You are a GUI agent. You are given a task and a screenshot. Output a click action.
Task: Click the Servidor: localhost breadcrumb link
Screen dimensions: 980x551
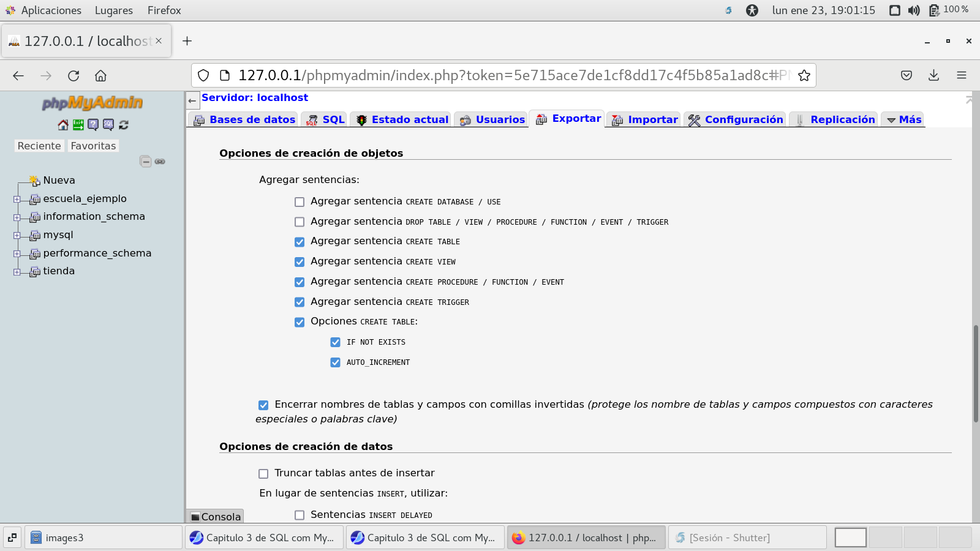(x=255, y=98)
